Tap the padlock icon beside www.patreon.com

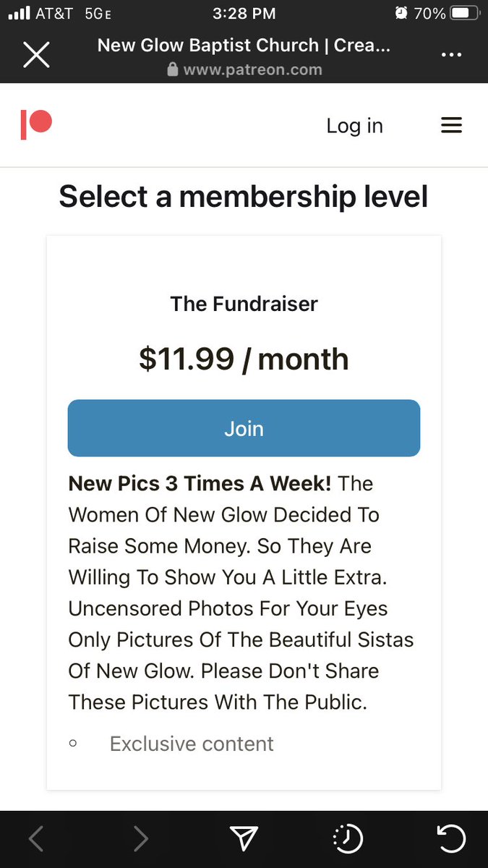[172, 69]
